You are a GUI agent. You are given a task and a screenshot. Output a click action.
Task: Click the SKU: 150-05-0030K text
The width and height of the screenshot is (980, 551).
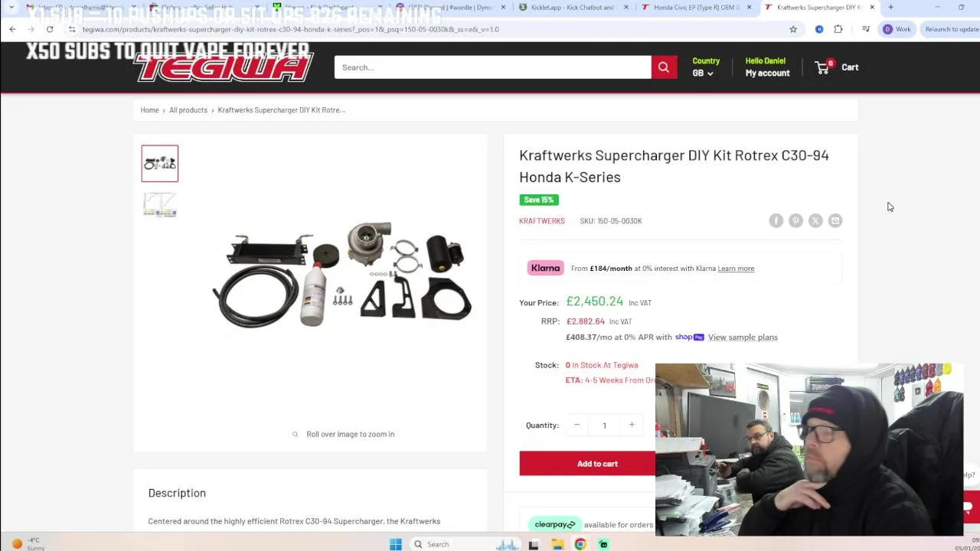coord(611,220)
